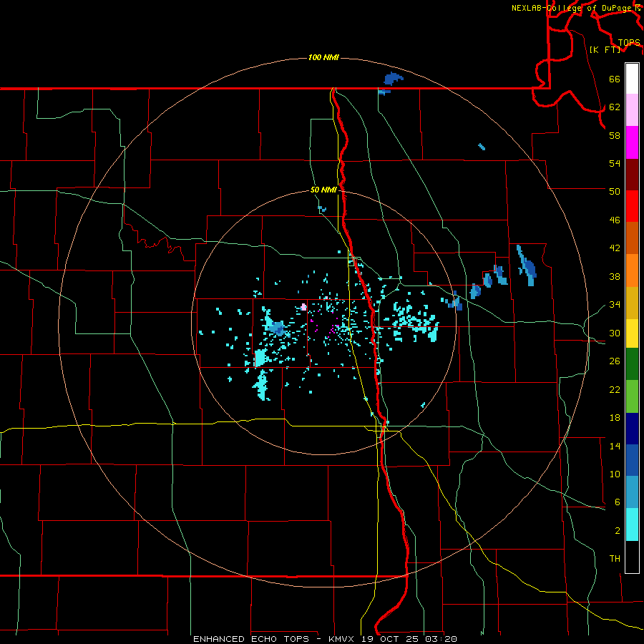644x644 pixels.
Task: Click the 10 legend value
Action: click(x=615, y=474)
